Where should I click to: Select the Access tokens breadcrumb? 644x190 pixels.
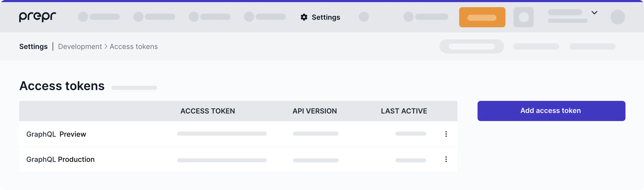(x=133, y=47)
